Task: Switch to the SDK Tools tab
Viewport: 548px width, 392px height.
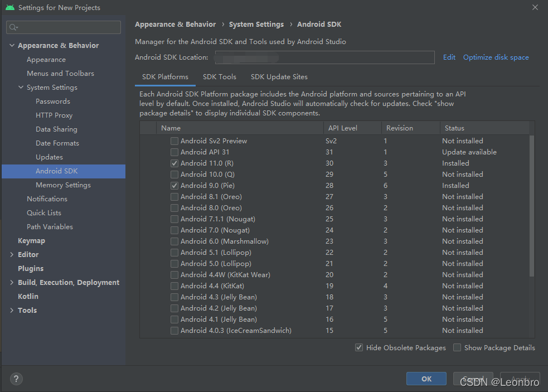Action: coord(220,77)
